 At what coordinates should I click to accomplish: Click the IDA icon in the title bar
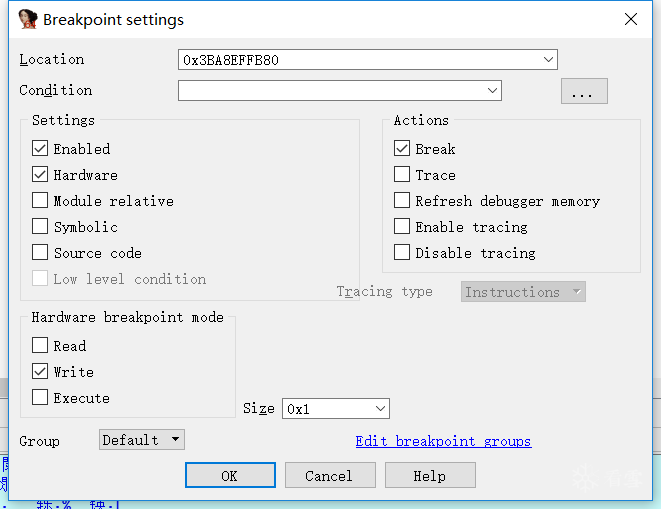(x=28, y=19)
